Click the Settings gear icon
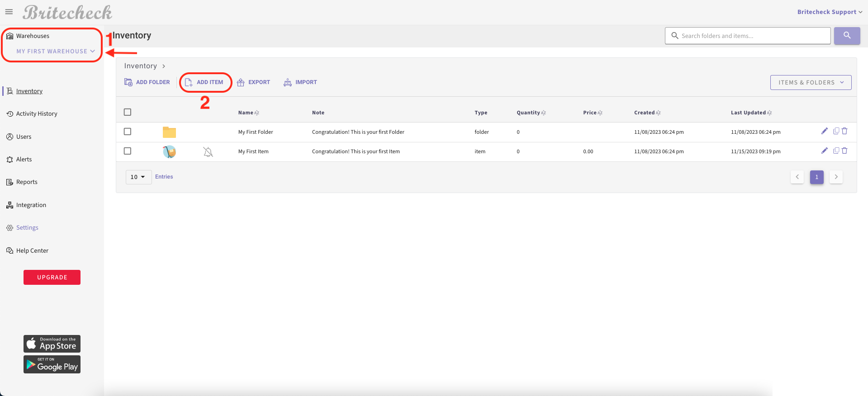 click(9, 228)
